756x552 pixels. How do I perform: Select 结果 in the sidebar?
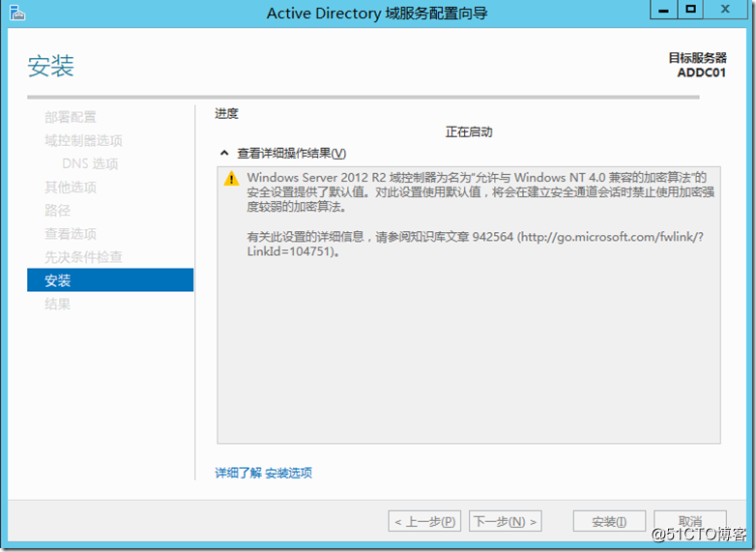click(x=57, y=304)
